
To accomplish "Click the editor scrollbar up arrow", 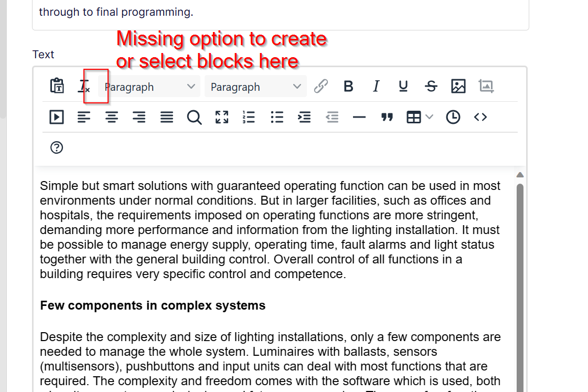I will click(x=520, y=175).
